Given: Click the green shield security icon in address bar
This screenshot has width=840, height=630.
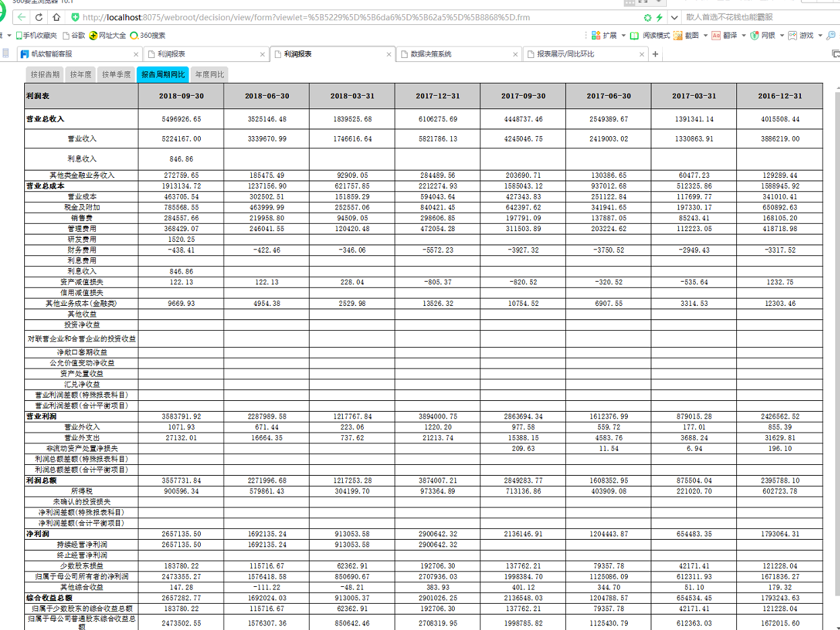Looking at the screenshot, I should (75, 17).
